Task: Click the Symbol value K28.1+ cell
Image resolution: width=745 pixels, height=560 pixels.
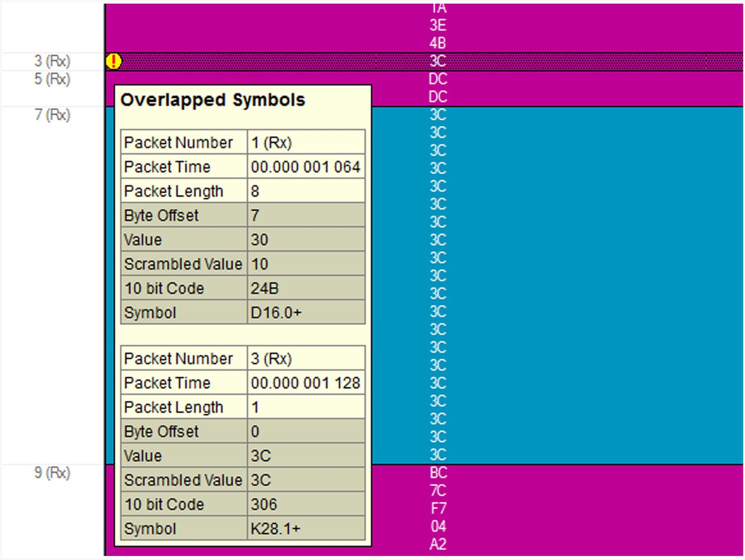Action: pos(306,528)
